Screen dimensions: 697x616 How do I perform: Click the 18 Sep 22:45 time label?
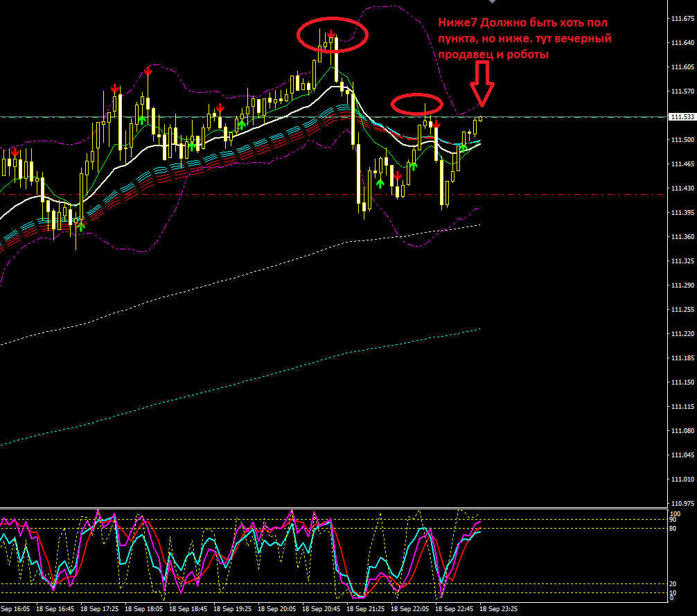tap(455, 609)
